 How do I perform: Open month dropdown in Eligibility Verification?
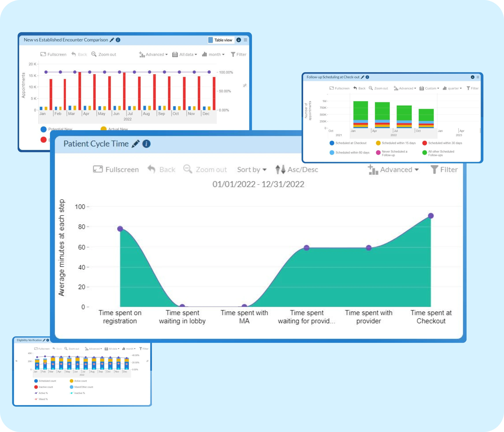tap(129, 348)
